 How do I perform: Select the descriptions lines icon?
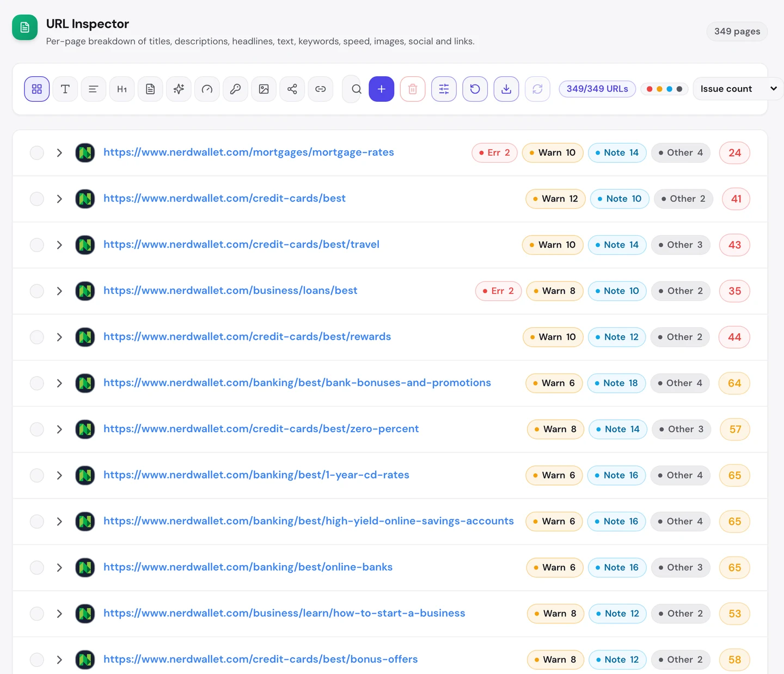94,89
